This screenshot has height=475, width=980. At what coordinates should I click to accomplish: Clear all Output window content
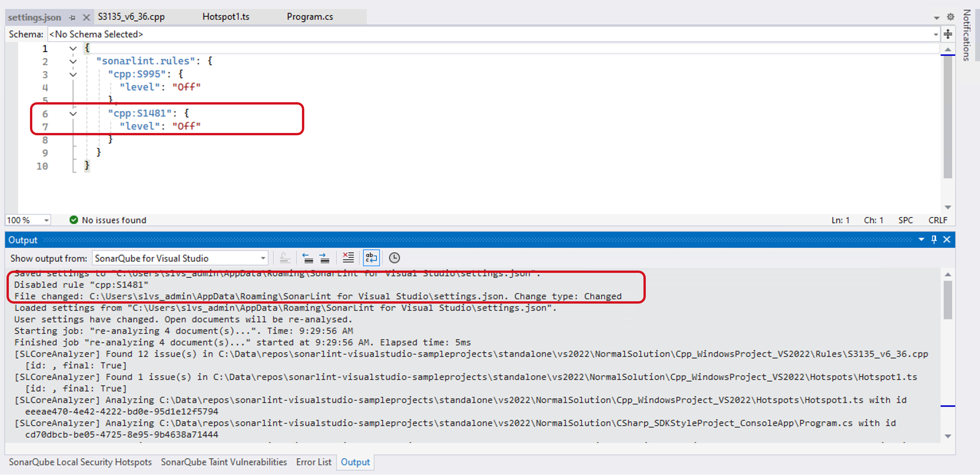(348, 257)
